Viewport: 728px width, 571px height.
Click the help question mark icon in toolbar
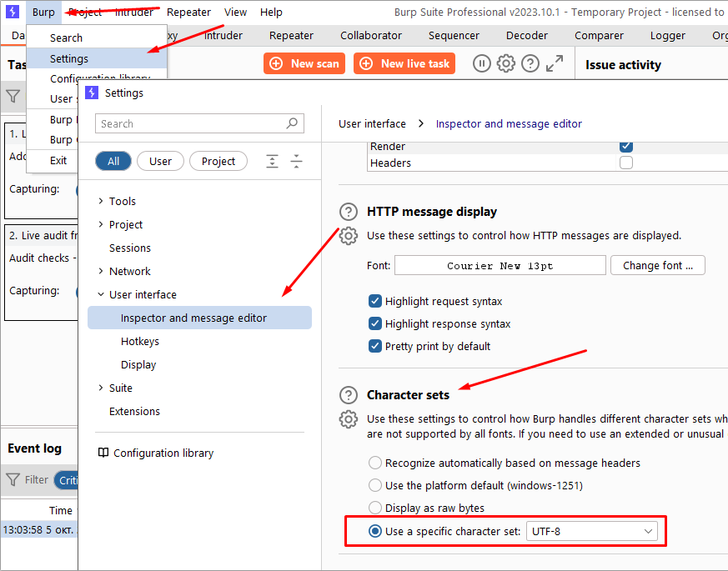coord(530,64)
